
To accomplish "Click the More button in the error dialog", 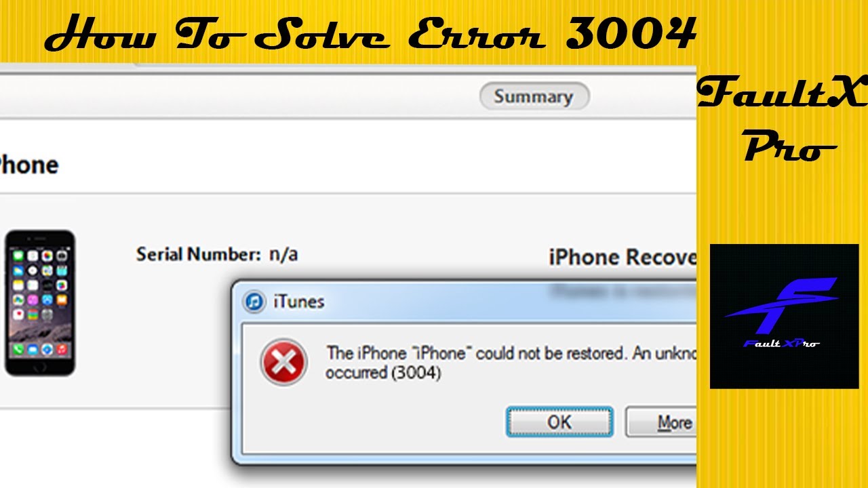I will pos(661,422).
